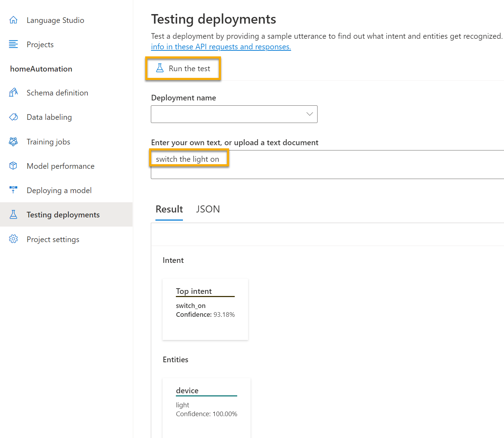This screenshot has width=504, height=438.
Task: Click the Schema definition icon
Action: click(13, 93)
